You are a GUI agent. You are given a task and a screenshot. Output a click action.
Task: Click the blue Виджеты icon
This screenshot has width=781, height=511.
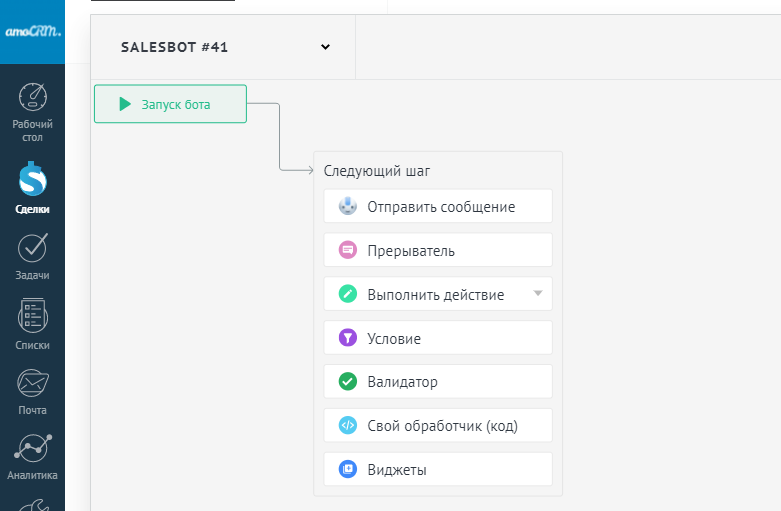[348, 469]
